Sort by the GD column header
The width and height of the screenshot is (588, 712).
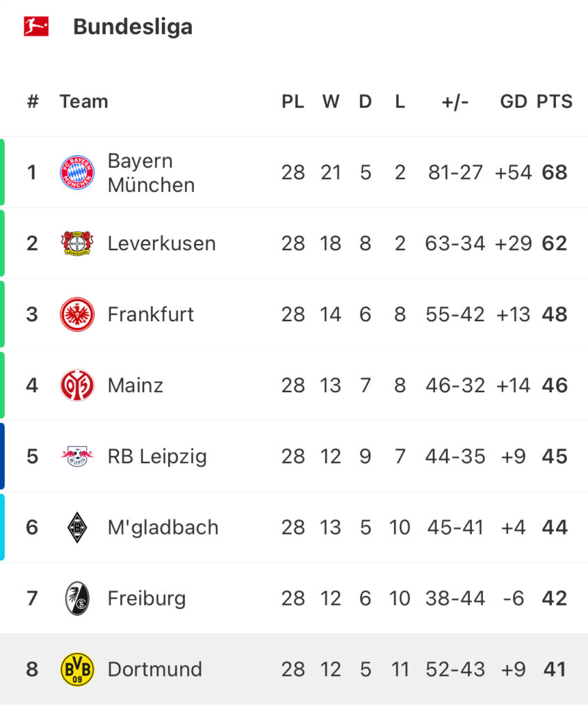tap(514, 102)
